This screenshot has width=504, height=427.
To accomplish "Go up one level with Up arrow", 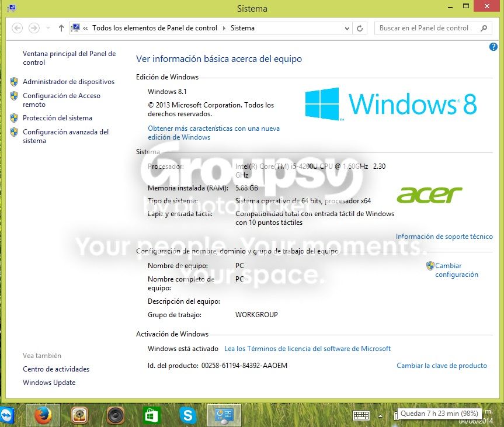I will 61,28.
